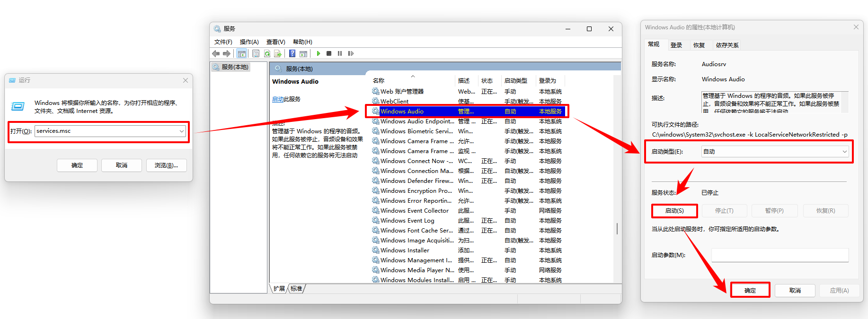The width and height of the screenshot is (868, 319).
Task: Select the Windows Event Collector row
Action: (x=468, y=211)
